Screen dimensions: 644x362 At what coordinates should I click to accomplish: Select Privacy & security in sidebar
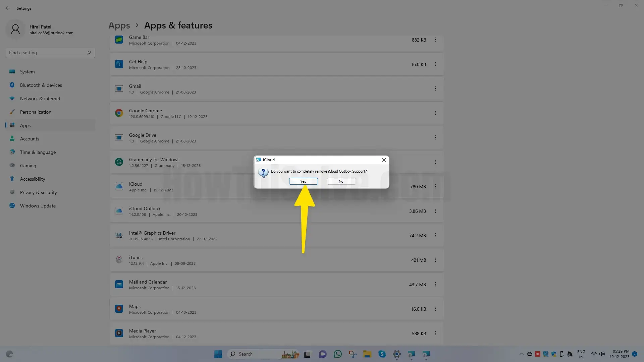pyautogui.click(x=38, y=192)
